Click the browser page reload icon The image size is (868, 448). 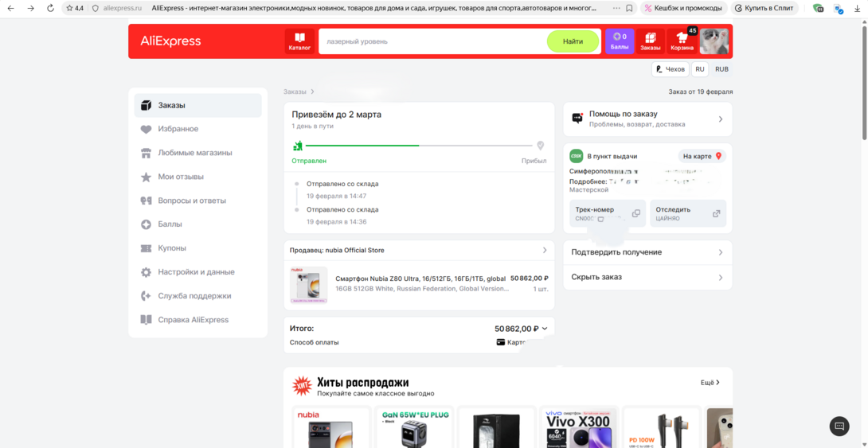pyautogui.click(x=50, y=8)
